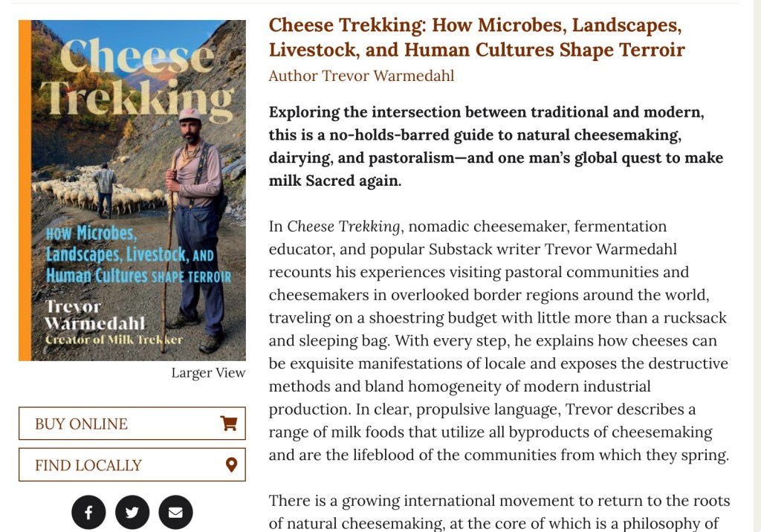
Task: Click the italic Cheese Trekking text in the paragraph
Action: coord(344,226)
